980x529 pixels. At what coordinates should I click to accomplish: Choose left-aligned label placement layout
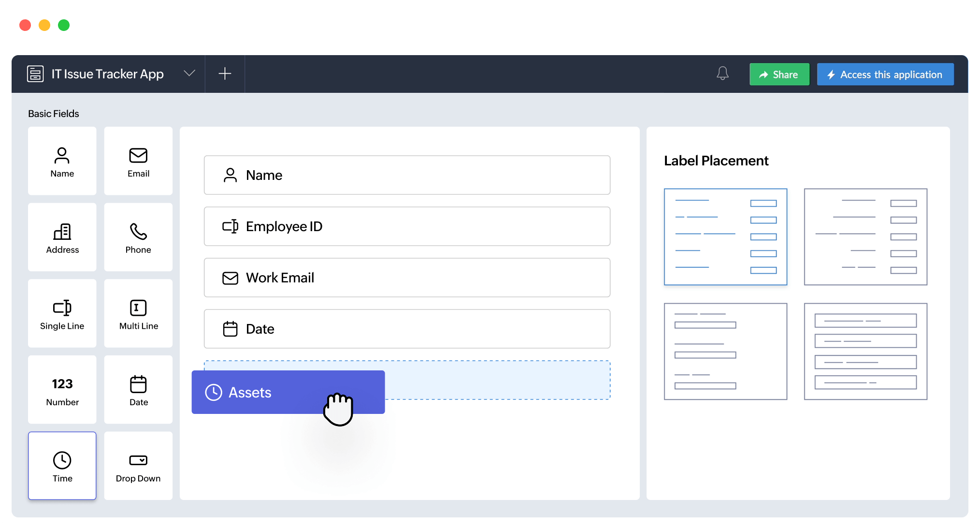[x=725, y=237]
